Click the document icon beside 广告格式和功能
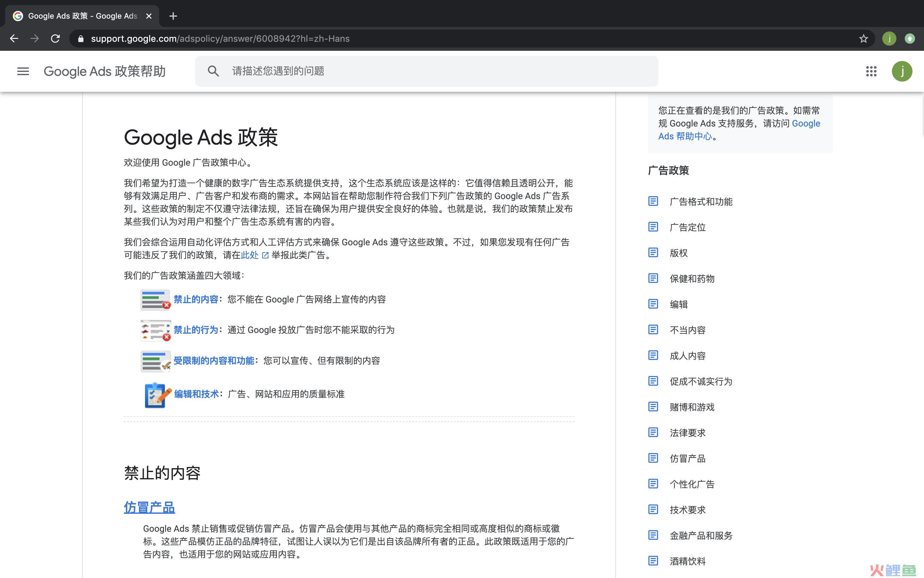924x578 pixels. tap(653, 201)
